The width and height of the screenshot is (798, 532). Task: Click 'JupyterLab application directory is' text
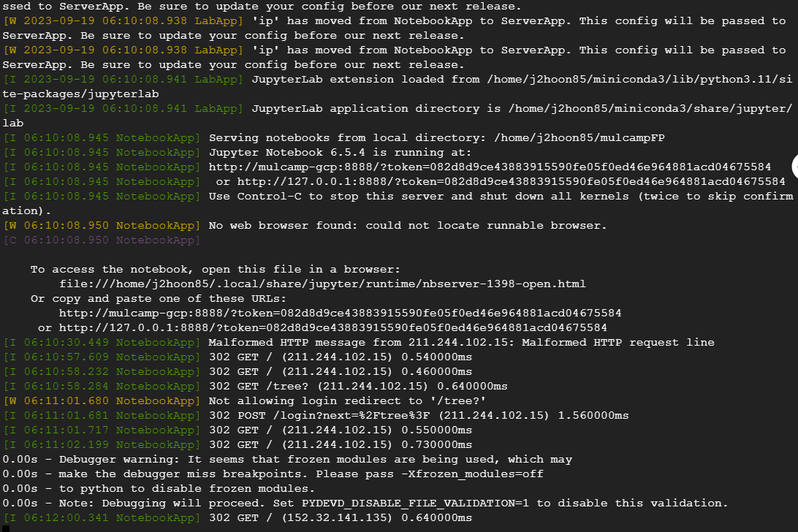(376, 108)
